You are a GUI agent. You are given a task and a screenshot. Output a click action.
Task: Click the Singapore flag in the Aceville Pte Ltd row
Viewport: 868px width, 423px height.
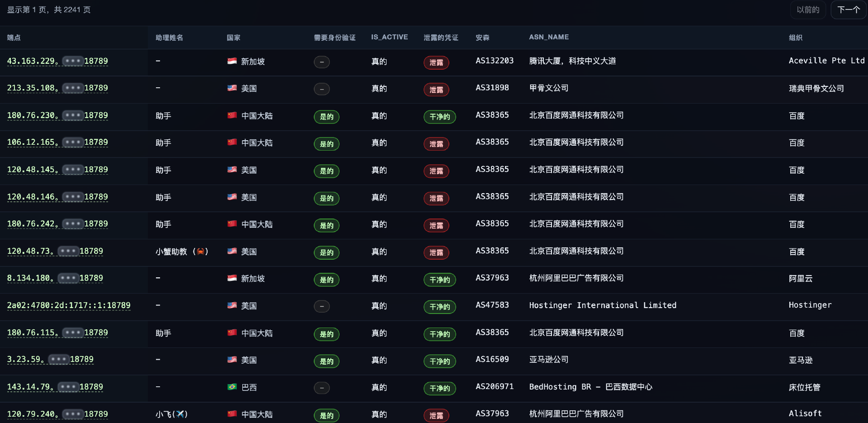pyautogui.click(x=232, y=62)
